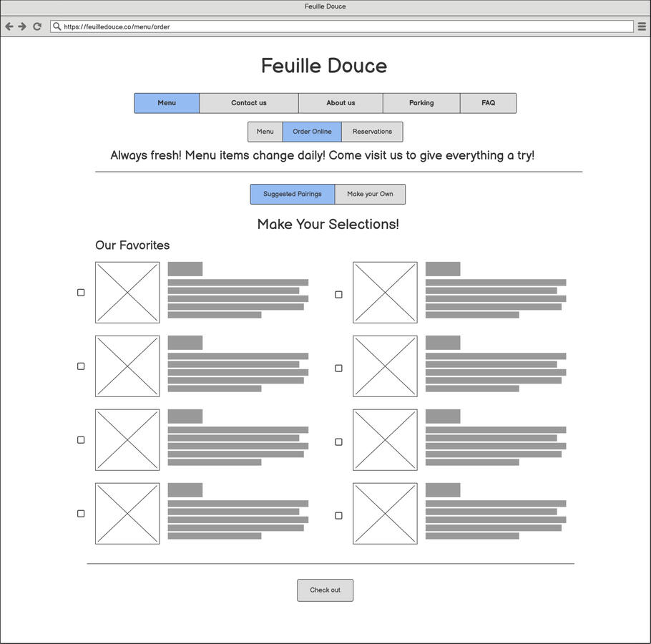The image size is (651, 644).
Task: Click the browser forward arrow
Action: point(23,26)
